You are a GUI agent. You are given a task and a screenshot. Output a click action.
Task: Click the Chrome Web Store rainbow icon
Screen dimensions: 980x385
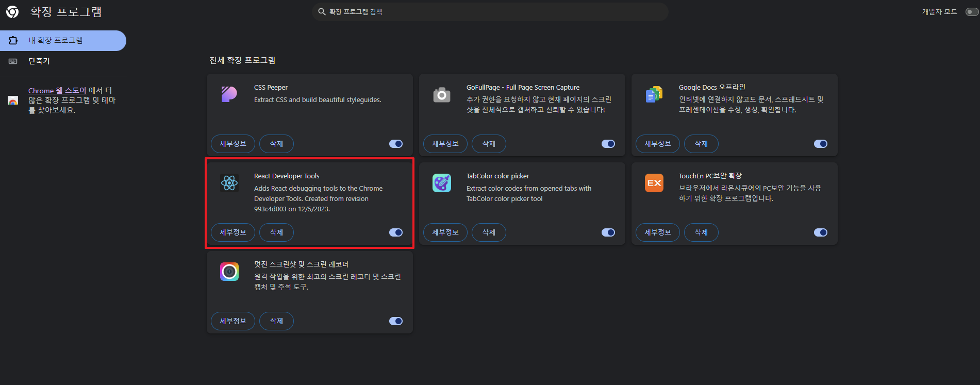[x=13, y=101]
